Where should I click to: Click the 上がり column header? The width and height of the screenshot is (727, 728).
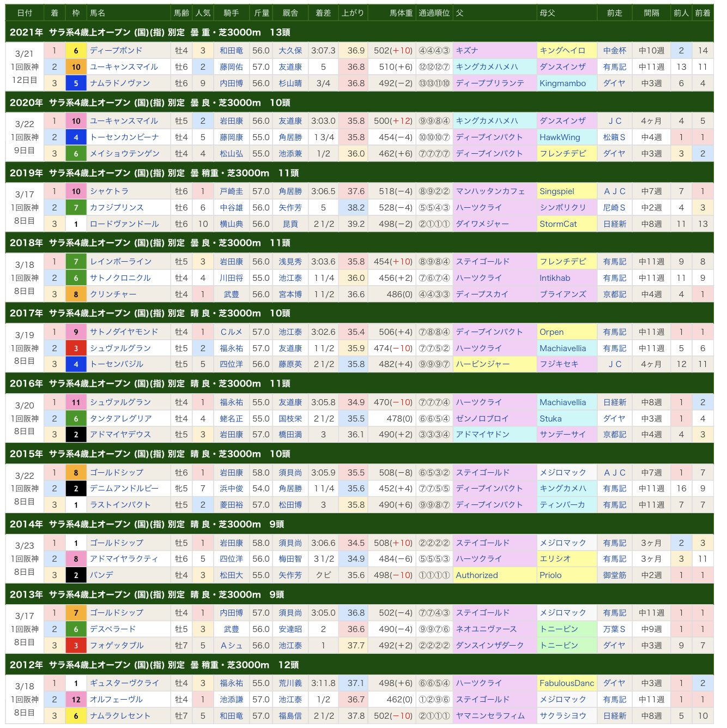click(353, 13)
